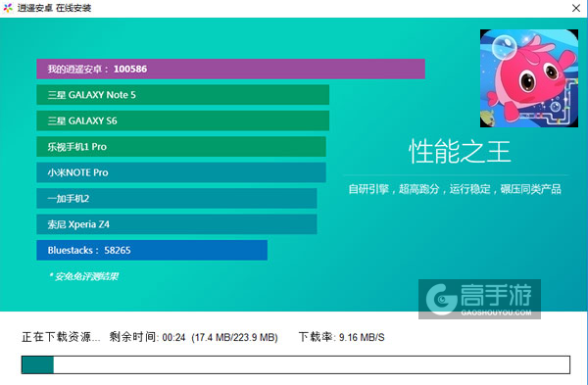Screen dimensions: 588x385
Task: Click the 正在下载资源 status text
Action: coord(61,337)
